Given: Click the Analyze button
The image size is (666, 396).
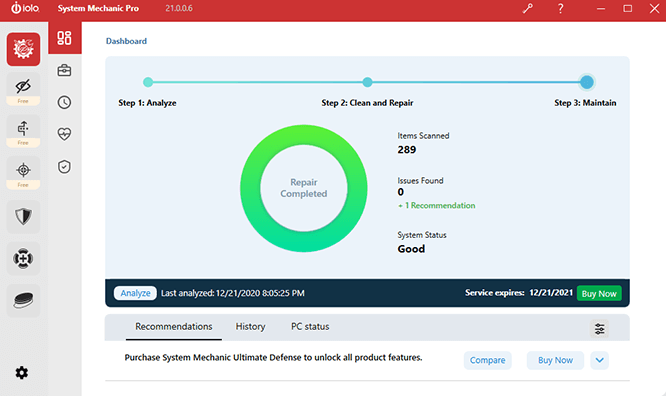Looking at the screenshot, I should coord(135,293).
